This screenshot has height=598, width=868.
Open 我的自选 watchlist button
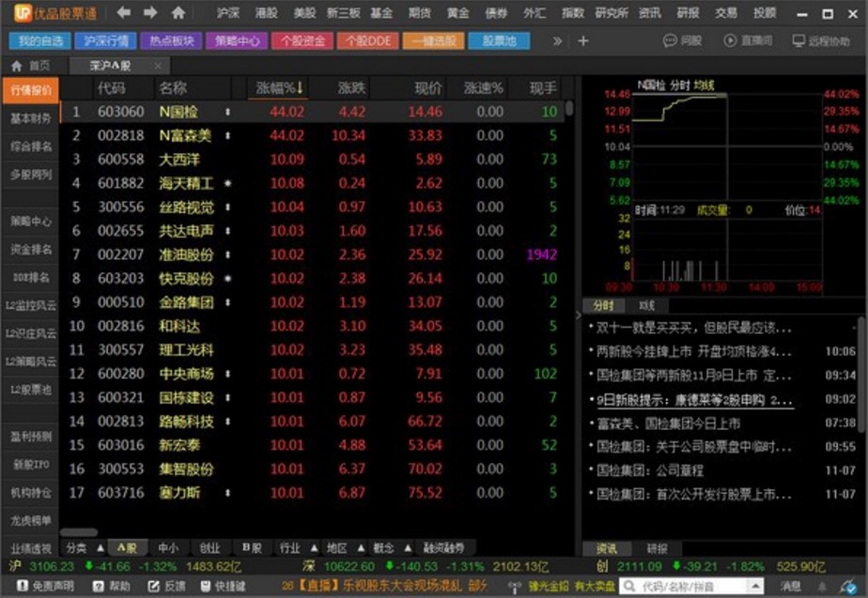[x=40, y=41]
